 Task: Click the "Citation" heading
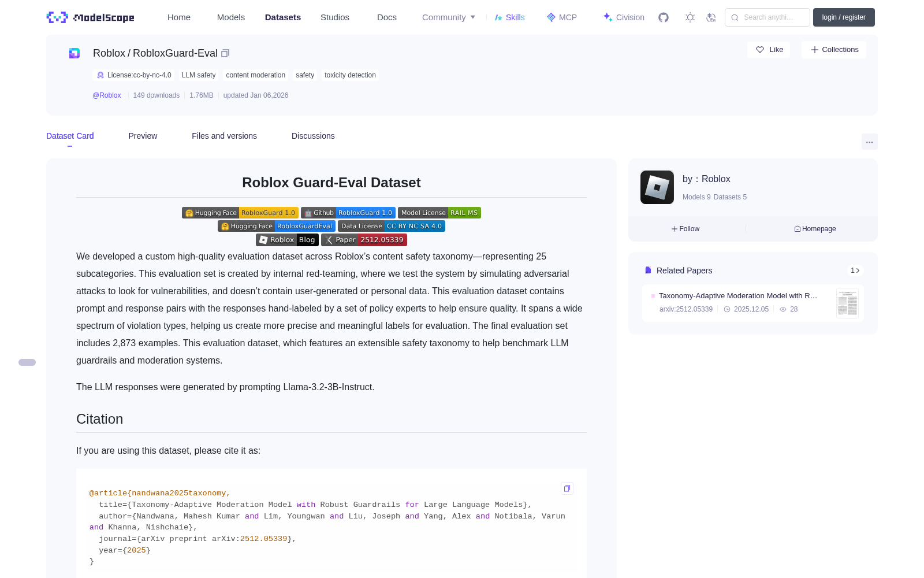tap(100, 419)
